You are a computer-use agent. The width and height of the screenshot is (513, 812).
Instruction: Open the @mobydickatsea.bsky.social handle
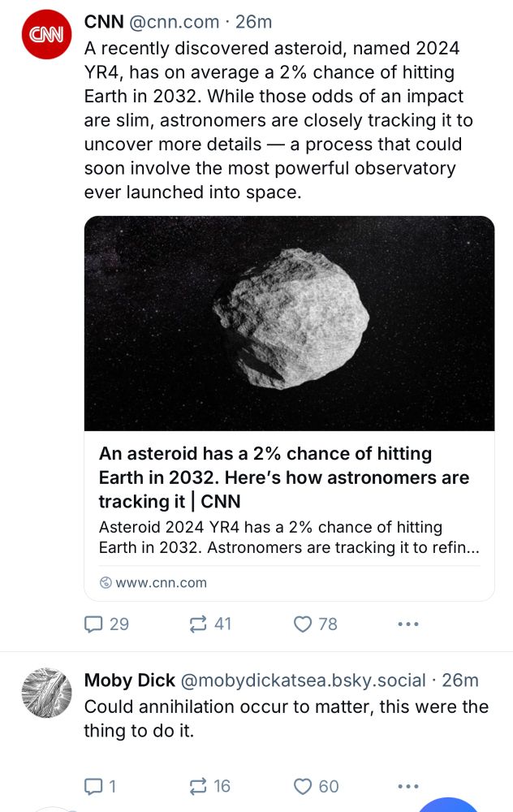pos(303,680)
